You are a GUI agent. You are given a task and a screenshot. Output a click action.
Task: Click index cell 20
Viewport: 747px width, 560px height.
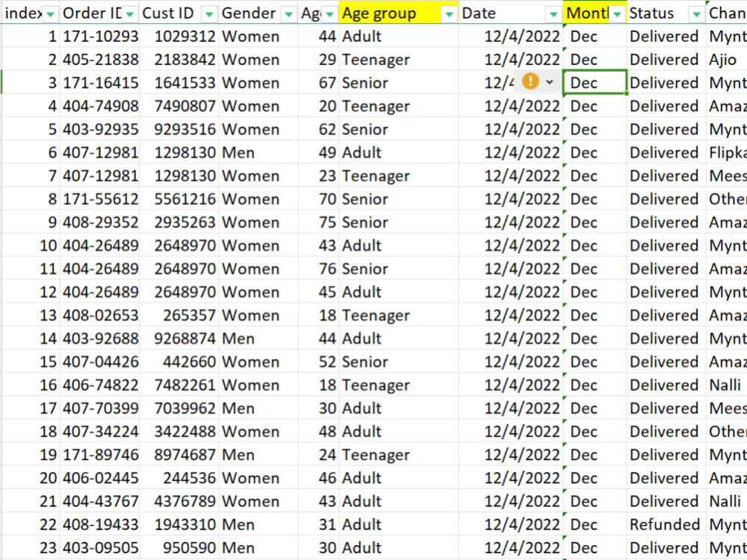31,478
